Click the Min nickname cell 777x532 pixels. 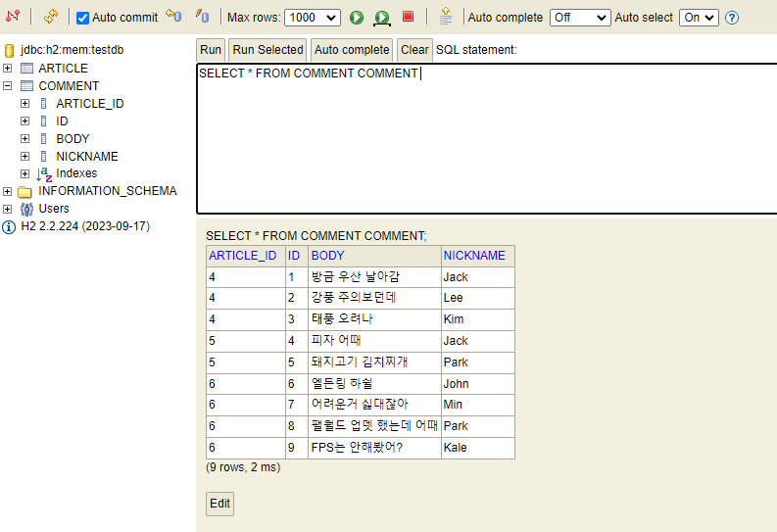[x=478, y=405]
